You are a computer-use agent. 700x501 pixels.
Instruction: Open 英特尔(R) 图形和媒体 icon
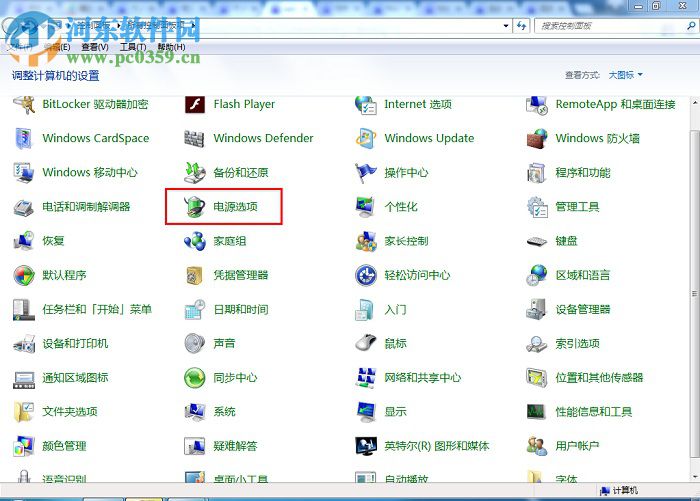[x=366, y=446]
